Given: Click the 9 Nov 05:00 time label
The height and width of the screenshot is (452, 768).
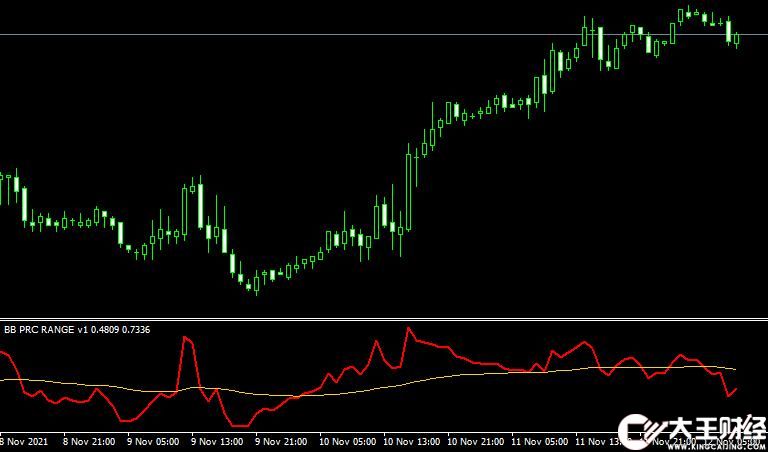Looking at the screenshot, I should (154, 442).
